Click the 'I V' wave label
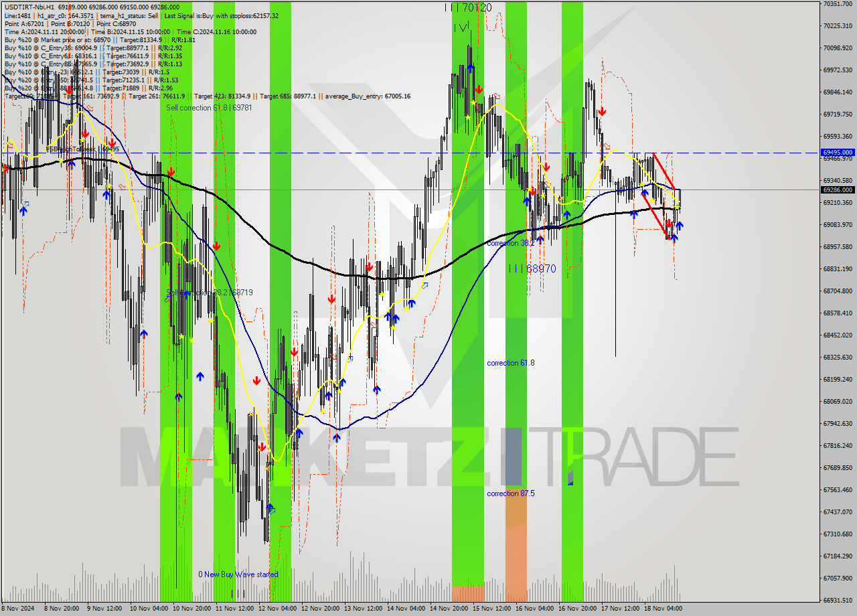This screenshot has width=857, height=616. click(460, 27)
